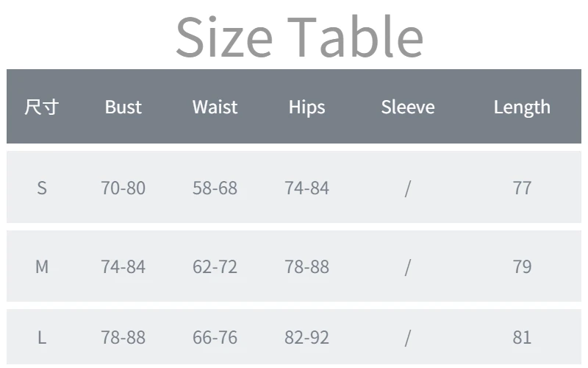Select the S size row label
This screenshot has height=368, width=588.
[x=42, y=188]
